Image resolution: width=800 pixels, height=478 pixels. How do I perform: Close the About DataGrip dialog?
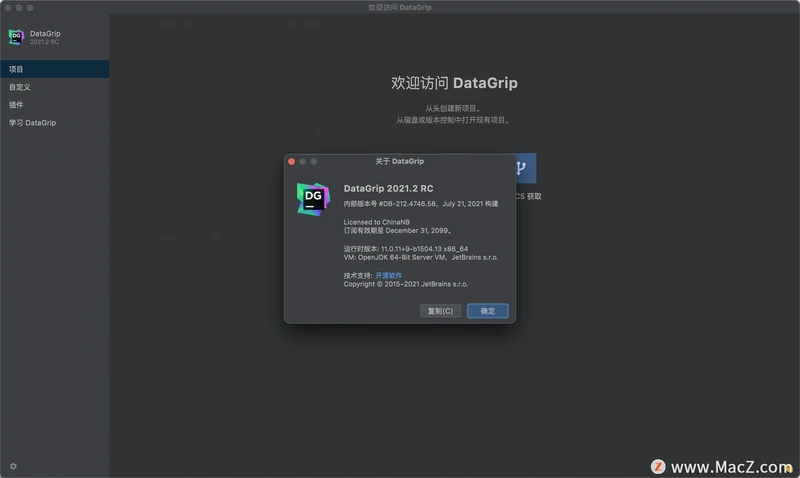tap(291, 161)
